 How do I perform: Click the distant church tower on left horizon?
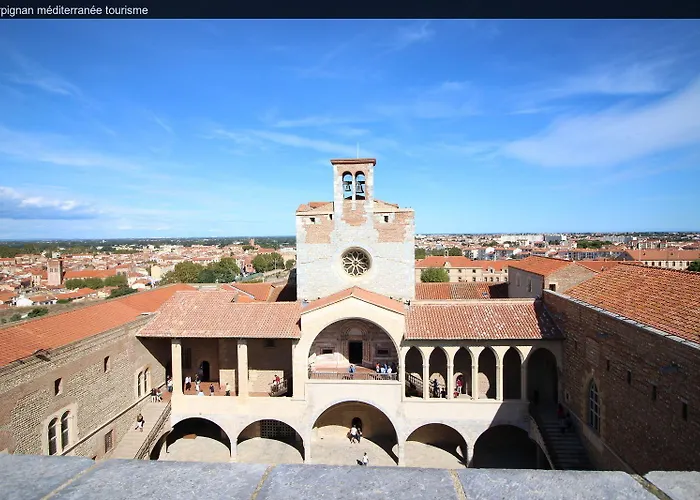pos(54,270)
